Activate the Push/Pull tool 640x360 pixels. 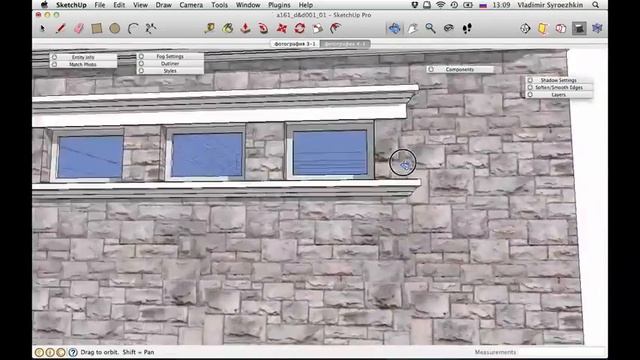245,28
